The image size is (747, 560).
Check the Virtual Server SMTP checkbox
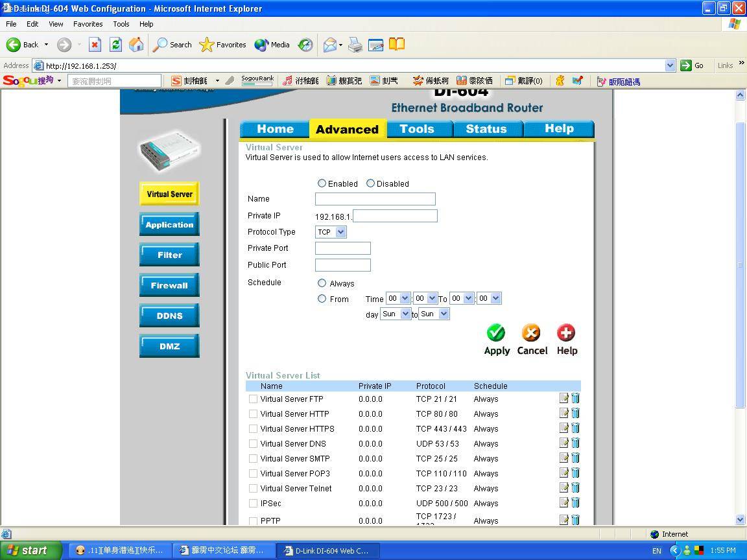(253, 459)
